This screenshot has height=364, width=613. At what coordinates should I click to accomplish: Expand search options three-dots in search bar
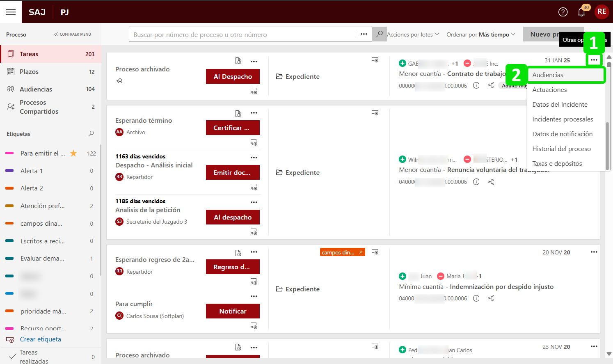(364, 34)
